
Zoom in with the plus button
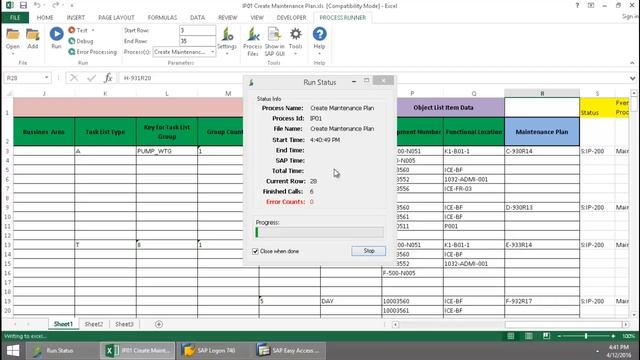point(613,336)
